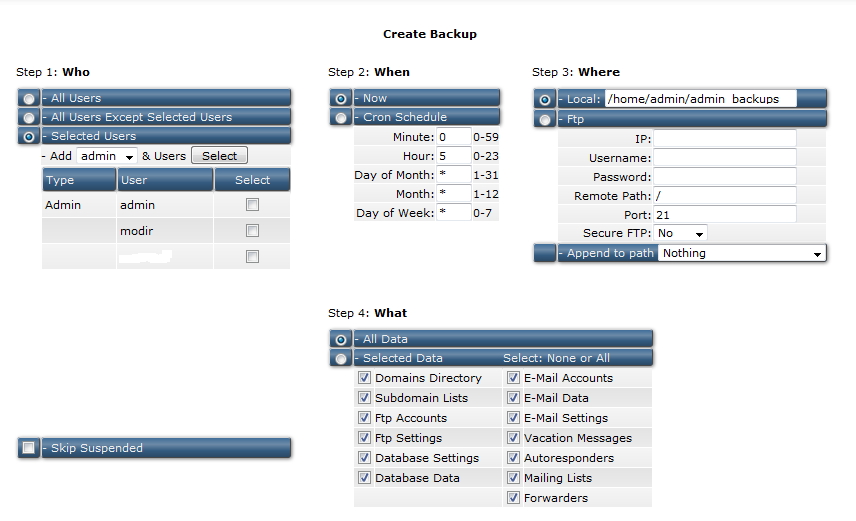
Task: Open the admin reseller dropdown
Action: click(x=107, y=156)
